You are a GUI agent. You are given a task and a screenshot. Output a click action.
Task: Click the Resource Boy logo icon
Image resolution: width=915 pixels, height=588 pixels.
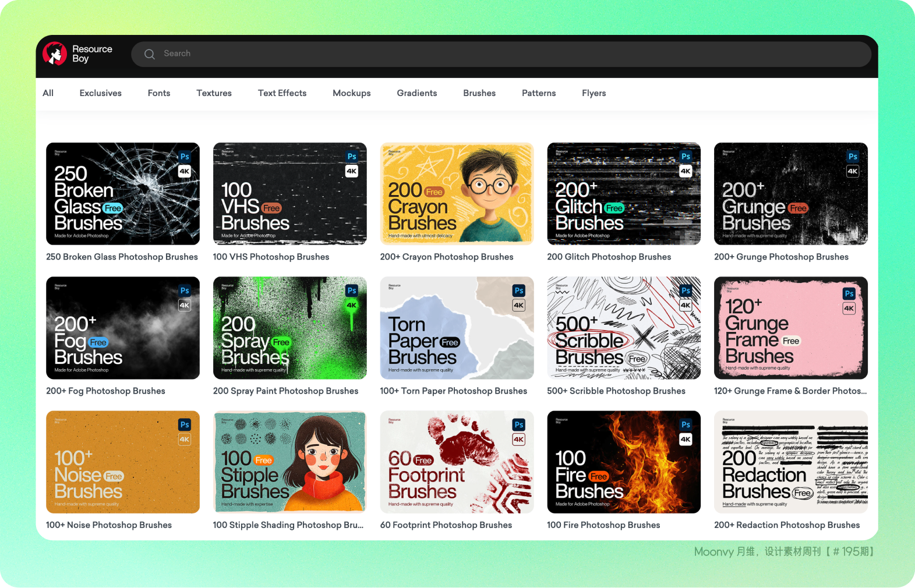click(55, 54)
